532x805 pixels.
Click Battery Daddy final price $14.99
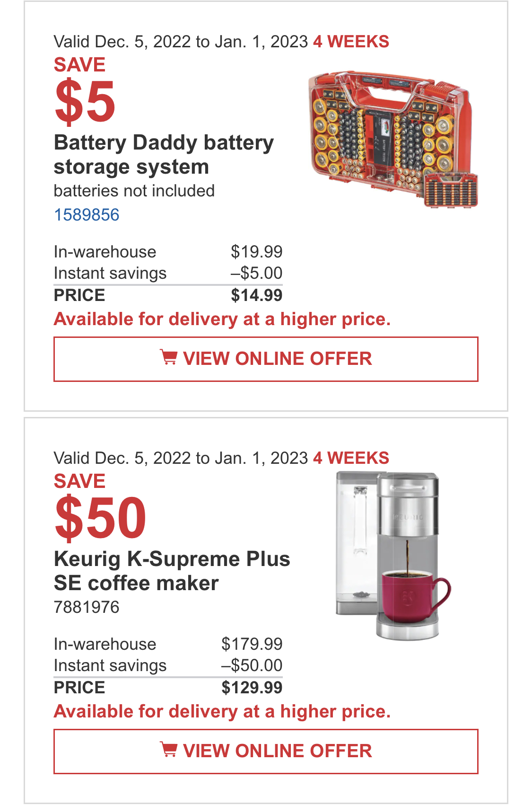click(x=256, y=295)
